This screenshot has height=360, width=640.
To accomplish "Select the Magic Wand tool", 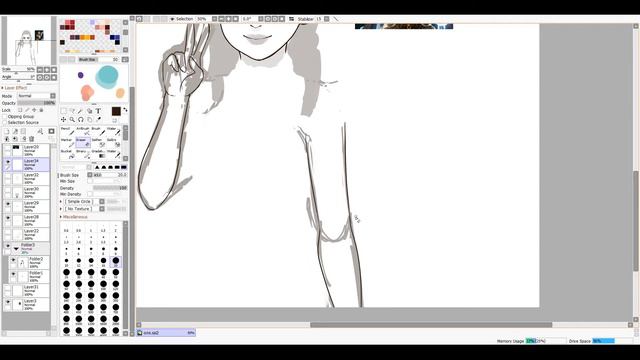I will point(80,111).
